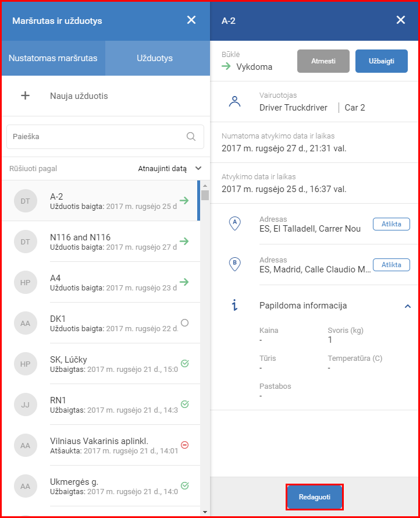Click the Papildoma informacija info icon
Screen dimensions: 420x518
tap(234, 306)
